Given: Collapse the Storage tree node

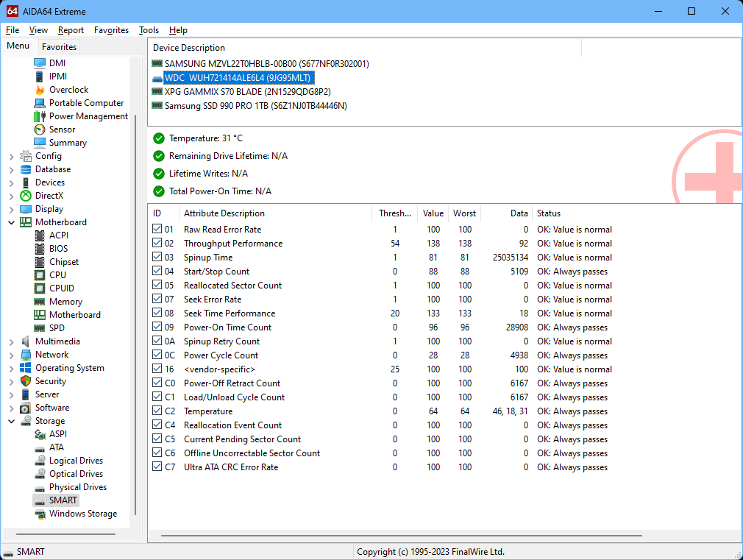Looking at the screenshot, I should (11, 421).
